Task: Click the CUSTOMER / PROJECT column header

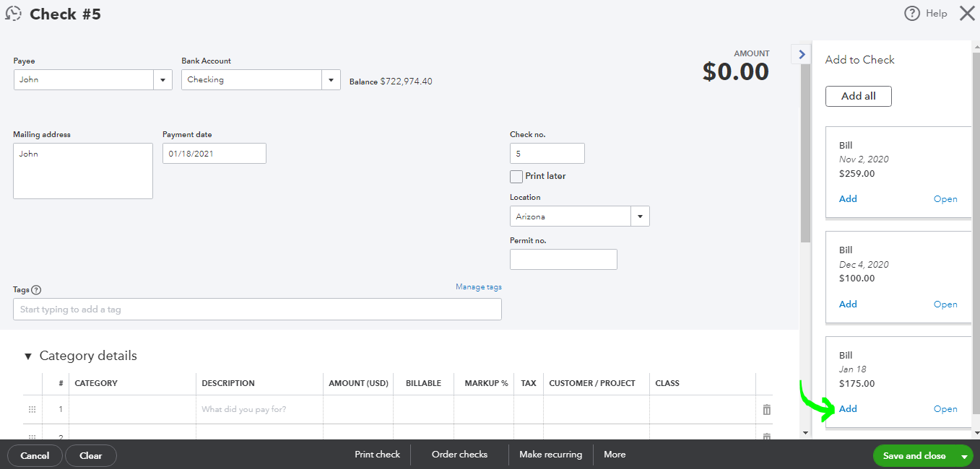Action: (x=592, y=384)
